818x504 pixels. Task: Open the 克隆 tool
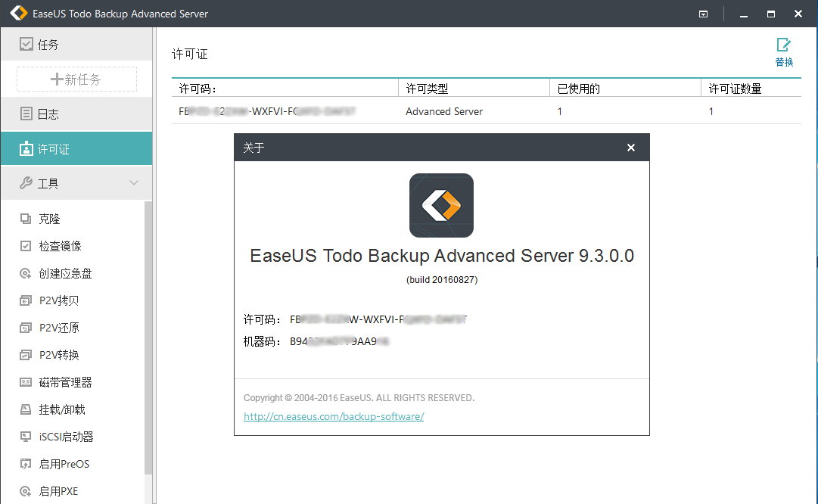click(49, 219)
